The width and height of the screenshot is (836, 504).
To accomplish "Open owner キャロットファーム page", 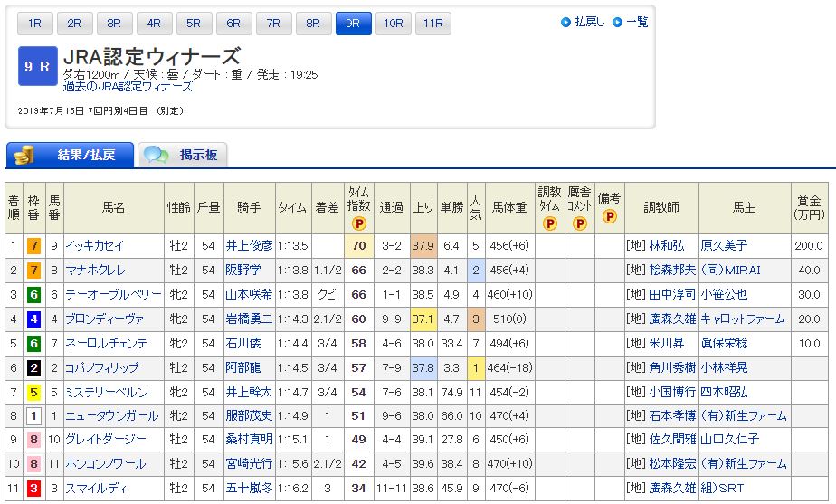I will click(743, 319).
